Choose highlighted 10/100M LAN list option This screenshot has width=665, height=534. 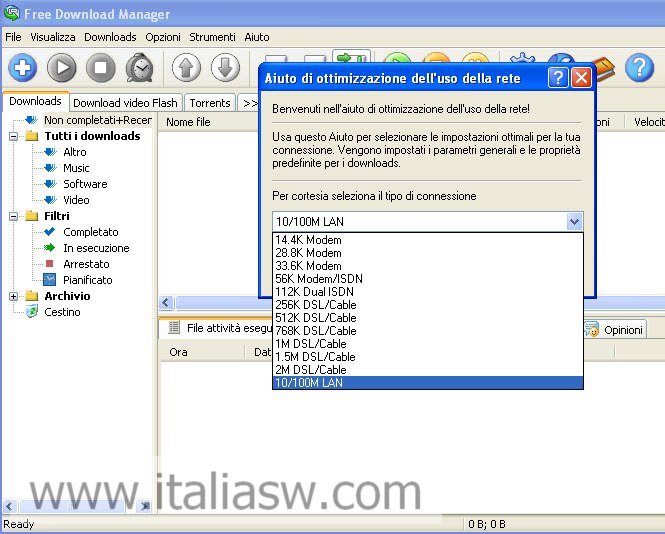428,383
